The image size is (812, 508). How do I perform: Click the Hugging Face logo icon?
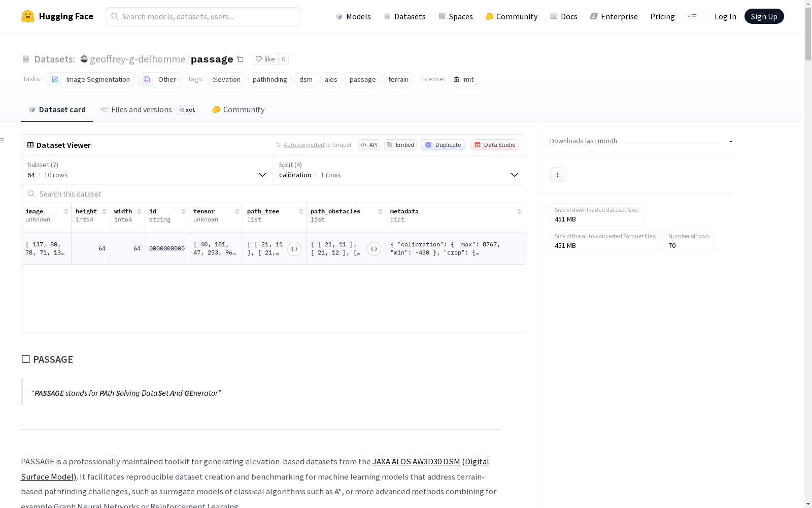point(28,16)
